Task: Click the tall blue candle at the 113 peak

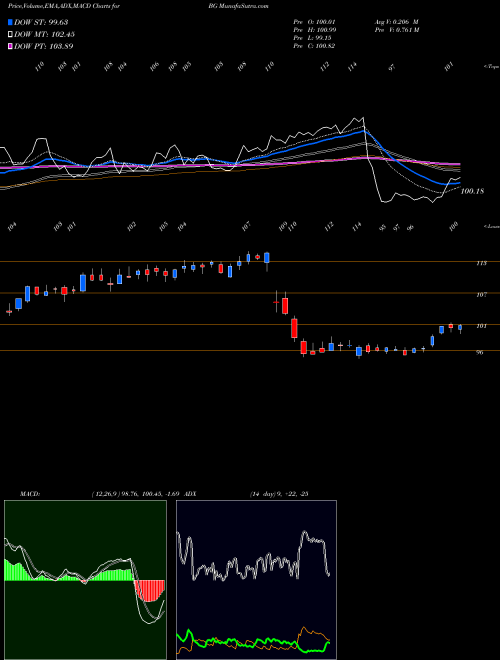Action: pos(266,258)
